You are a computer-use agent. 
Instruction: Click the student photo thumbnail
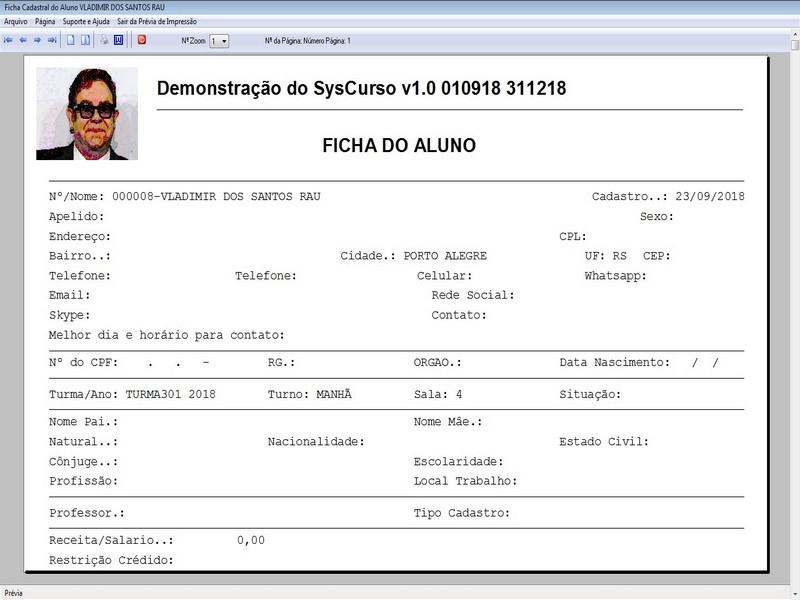[x=87, y=114]
